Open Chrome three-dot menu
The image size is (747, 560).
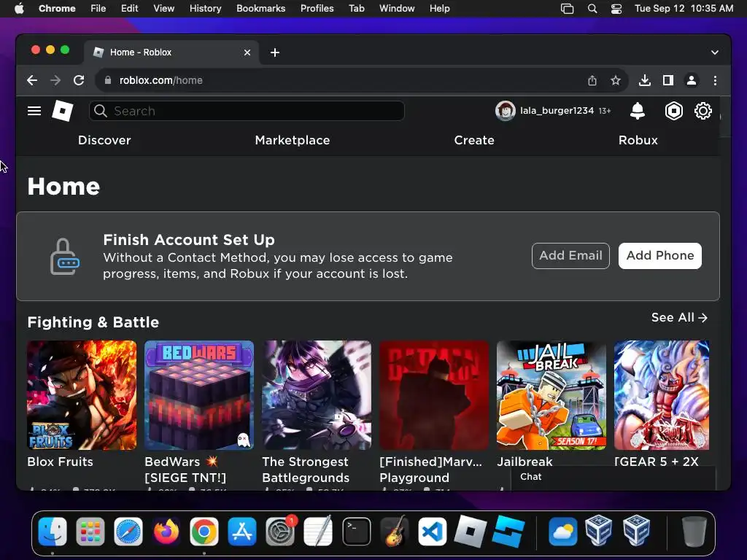(x=715, y=80)
